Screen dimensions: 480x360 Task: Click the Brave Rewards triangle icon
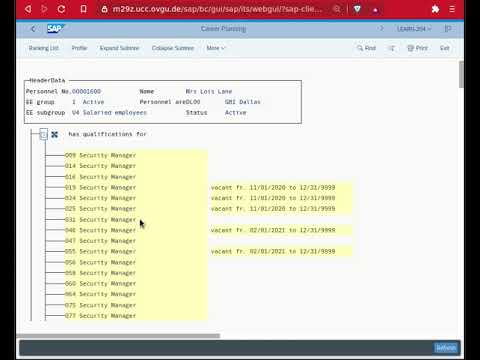375,10
